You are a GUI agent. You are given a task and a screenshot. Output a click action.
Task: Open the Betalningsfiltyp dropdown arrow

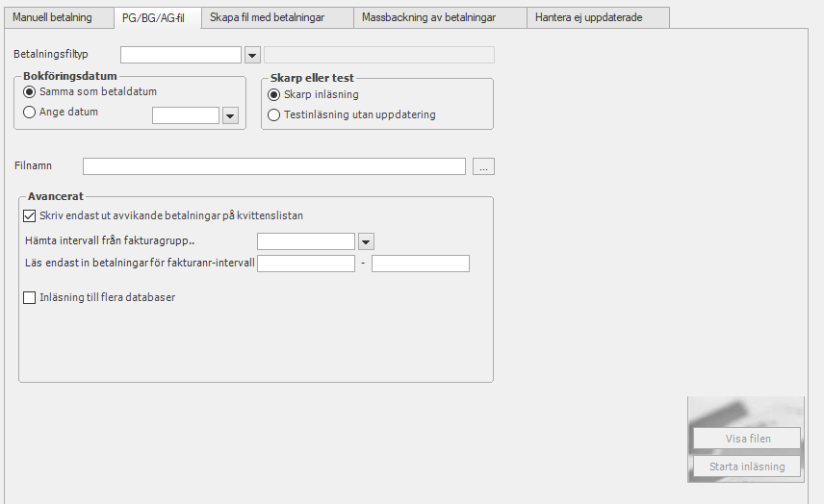pyautogui.click(x=253, y=55)
